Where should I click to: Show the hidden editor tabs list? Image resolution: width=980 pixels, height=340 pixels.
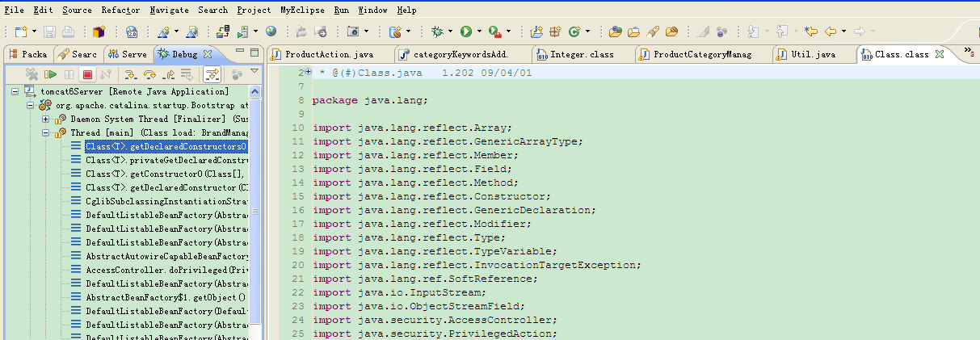pyautogui.click(x=969, y=52)
